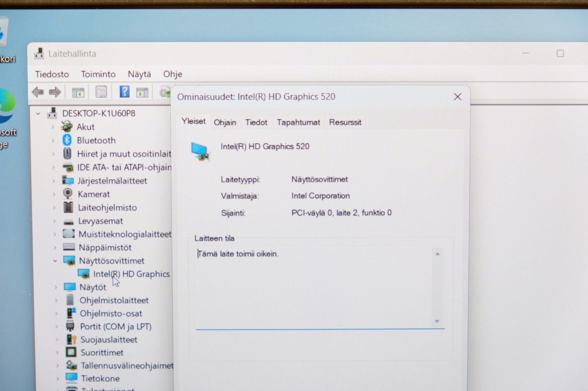Maximize the Laitehallinta window
The width and height of the screenshot is (588, 391).
coord(560,53)
